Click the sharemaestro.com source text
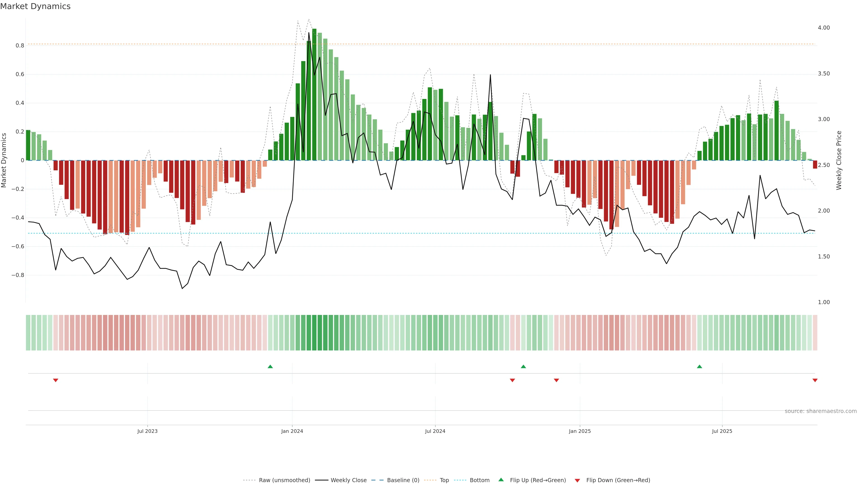868x488 pixels. click(x=821, y=411)
